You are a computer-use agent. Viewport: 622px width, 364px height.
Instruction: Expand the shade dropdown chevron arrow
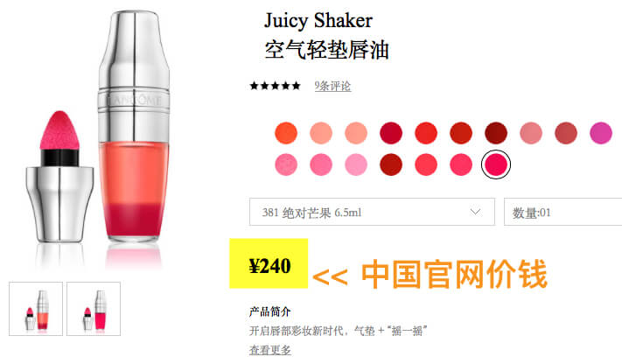[x=475, y=212]
